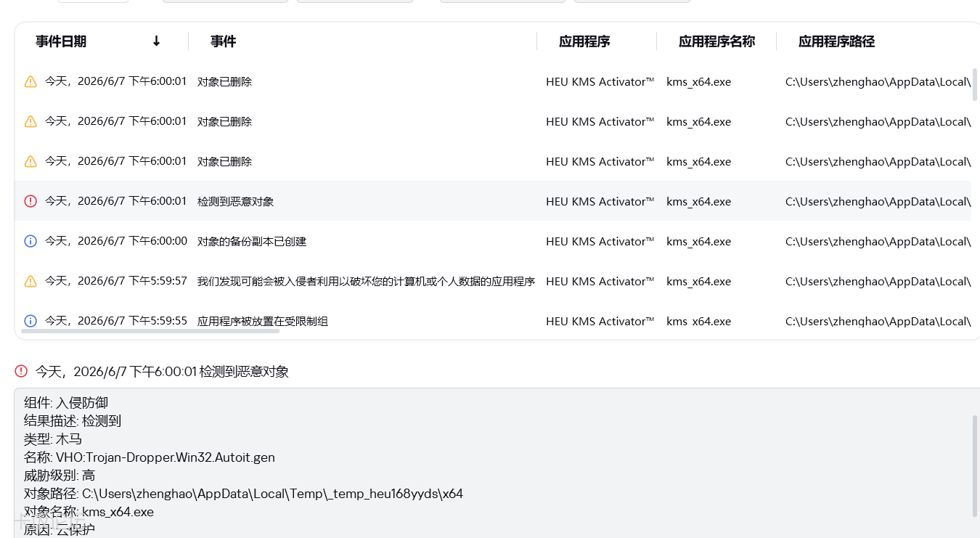980x538 pixels.
Task: Click the 对象路径 detail line
Action: pyautogui.click(x=243, y=494)
